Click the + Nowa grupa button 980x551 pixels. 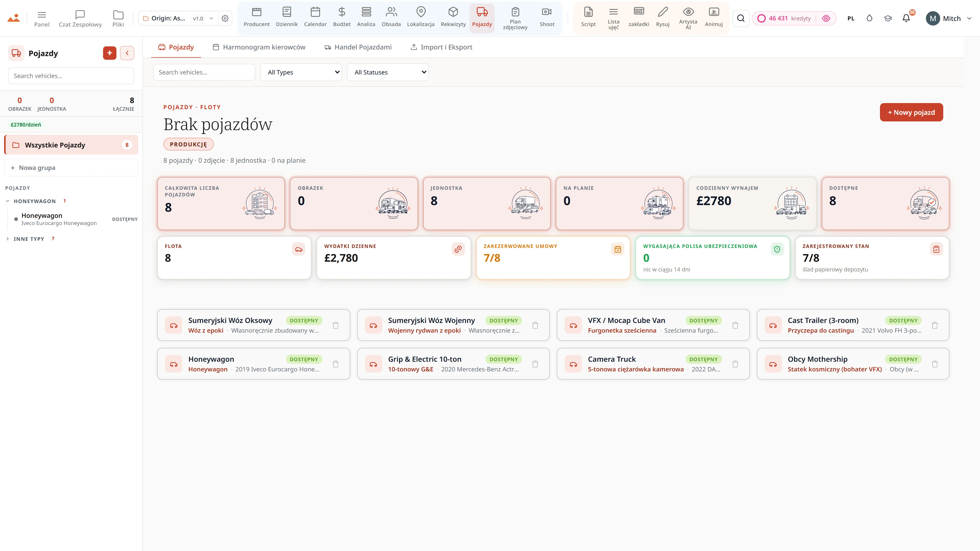71,168
